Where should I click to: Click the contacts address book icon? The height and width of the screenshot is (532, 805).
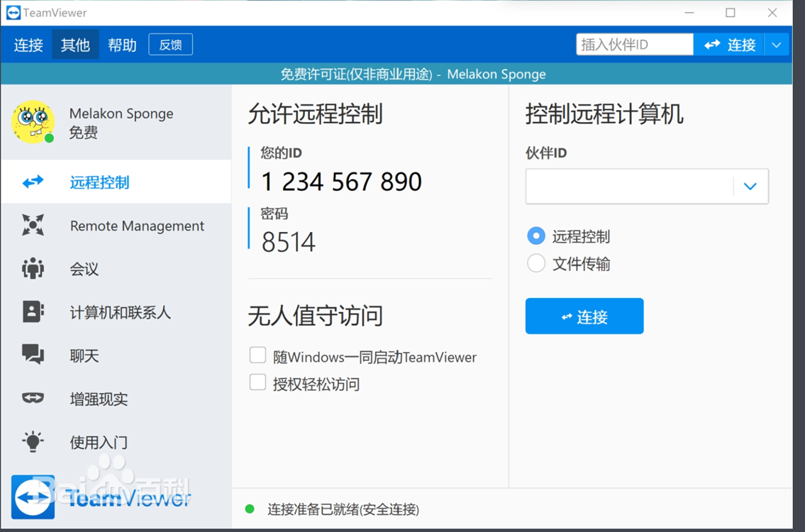(33, 311)
